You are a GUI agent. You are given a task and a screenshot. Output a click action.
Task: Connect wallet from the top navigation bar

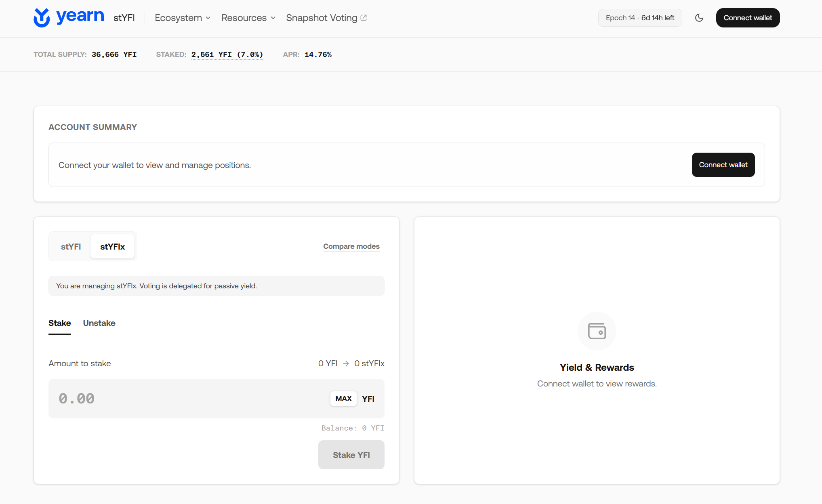pyautogui.click(x=748, y=18)
